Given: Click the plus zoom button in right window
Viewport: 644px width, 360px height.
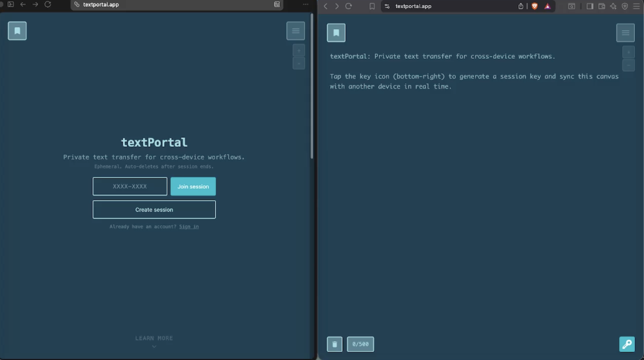Looking at the screenshot, I should 629,52.
